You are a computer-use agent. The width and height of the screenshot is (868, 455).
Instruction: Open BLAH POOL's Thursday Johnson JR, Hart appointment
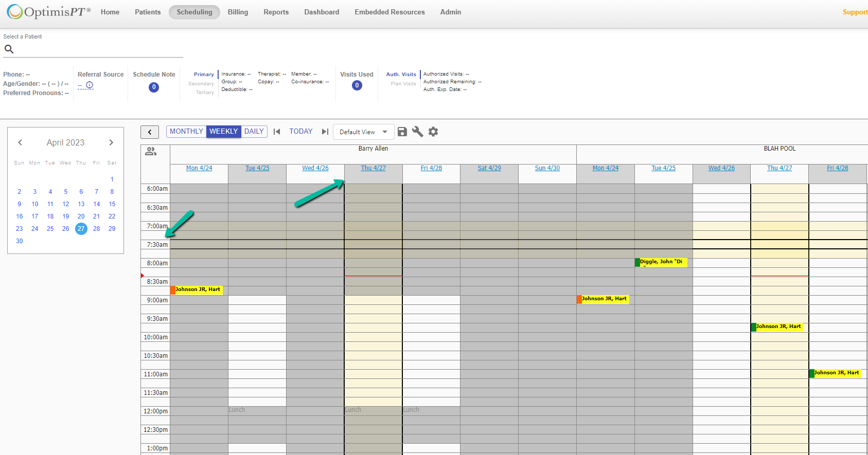coord(777,327)
